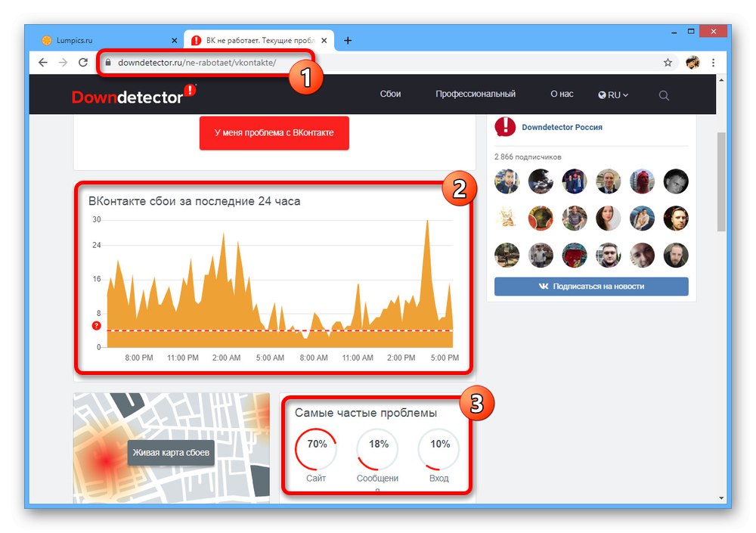
Task: Reload the page with refresh icon
Action: 83,62
